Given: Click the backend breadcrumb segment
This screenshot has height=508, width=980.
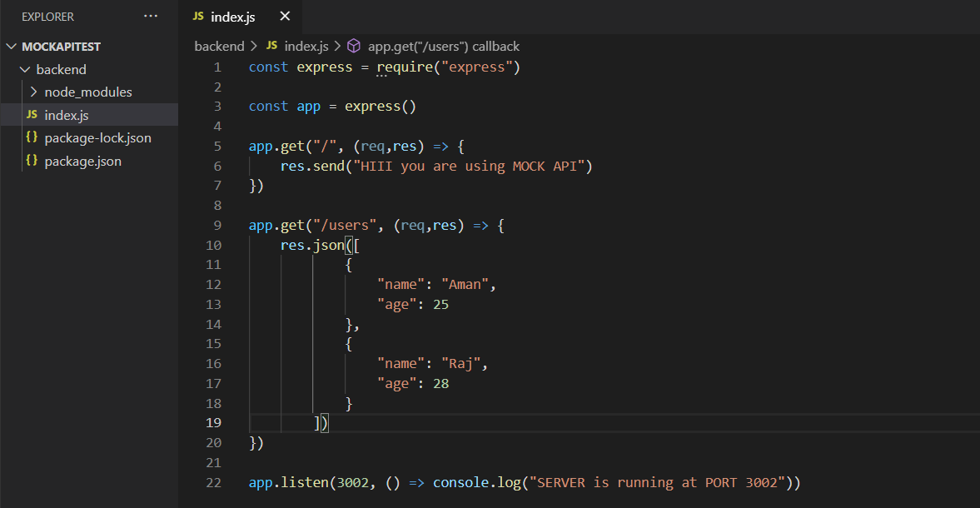Looking at the screenshot, I should 219,47.
